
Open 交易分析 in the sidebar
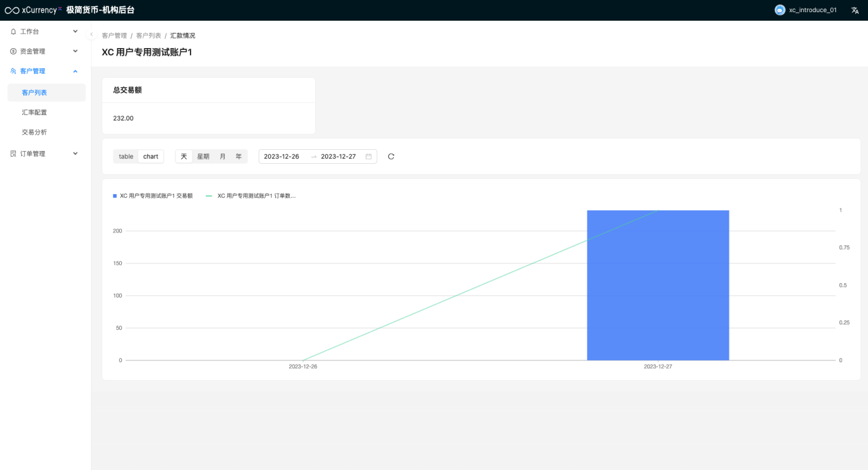(46, 132)
